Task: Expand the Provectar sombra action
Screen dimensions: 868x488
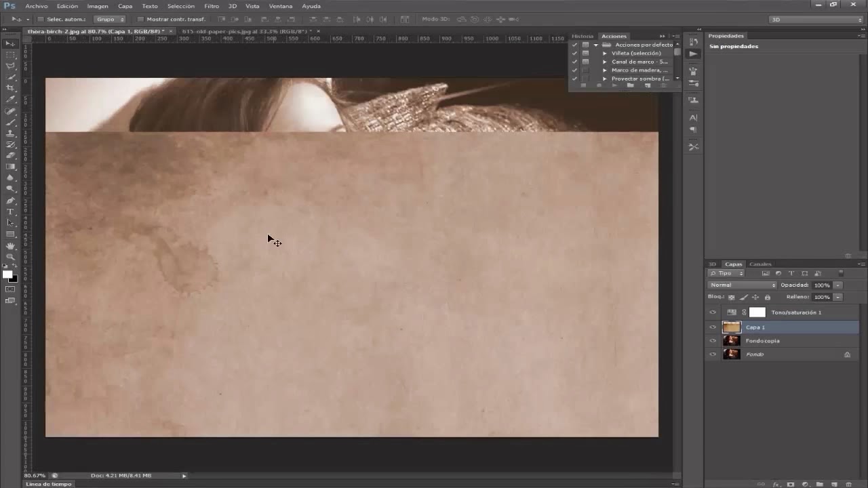Action: coord(605,79)
